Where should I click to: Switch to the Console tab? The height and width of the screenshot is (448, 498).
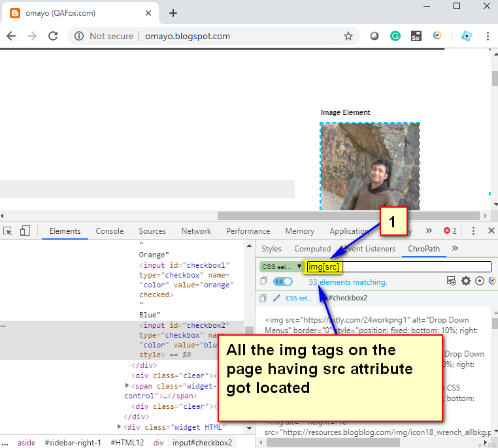click(110, 231)
